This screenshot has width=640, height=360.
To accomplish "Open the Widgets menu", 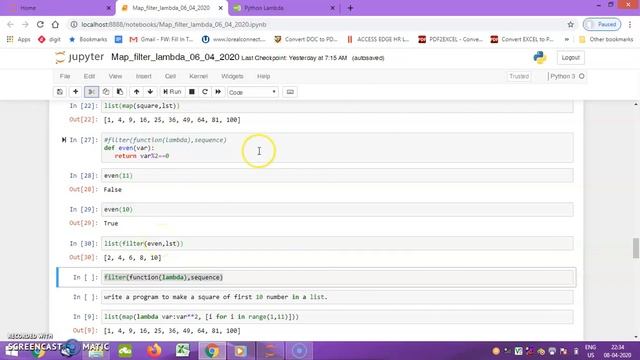I will [232, 76].
